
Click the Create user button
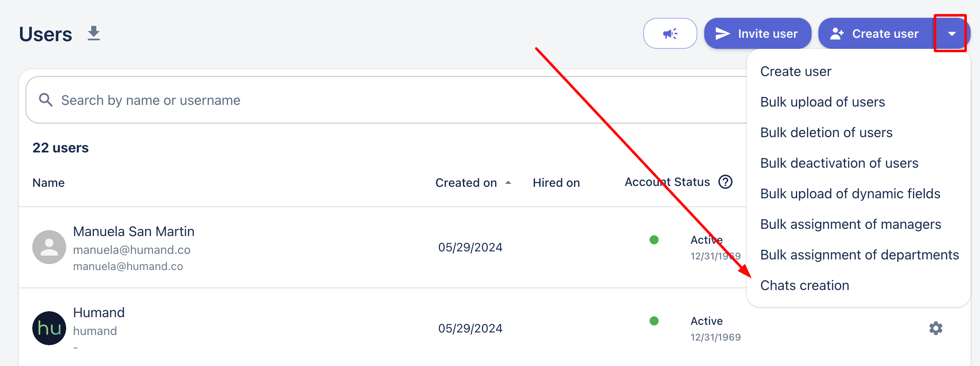(876, 34)
